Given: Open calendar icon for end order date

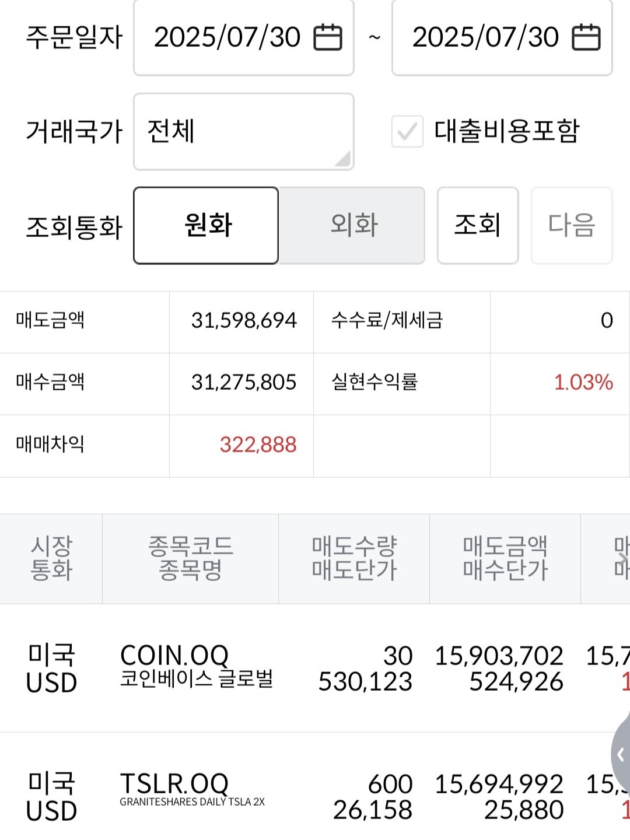Looking at the screenshot, I should (x=586, y=37).
